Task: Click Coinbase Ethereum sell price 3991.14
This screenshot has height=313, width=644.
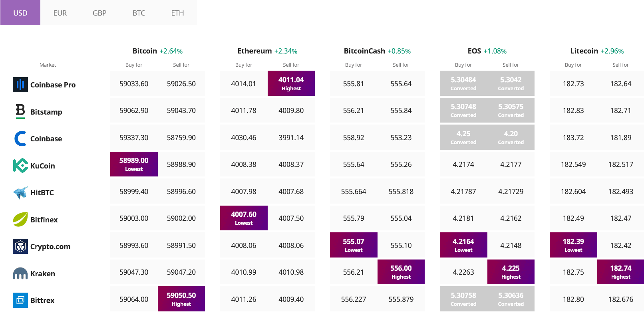Action: (x=291, y=137)
